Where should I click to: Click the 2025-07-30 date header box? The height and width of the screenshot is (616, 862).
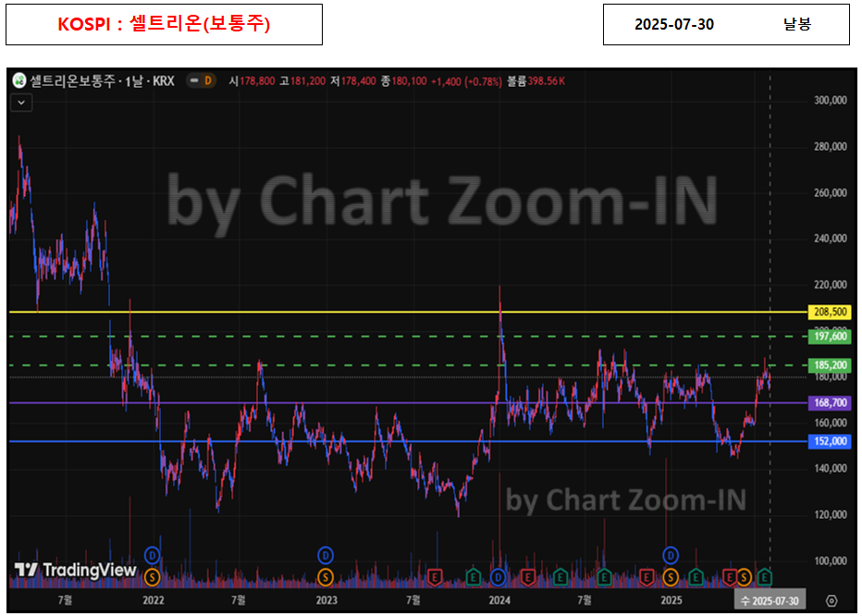point(726,25)
